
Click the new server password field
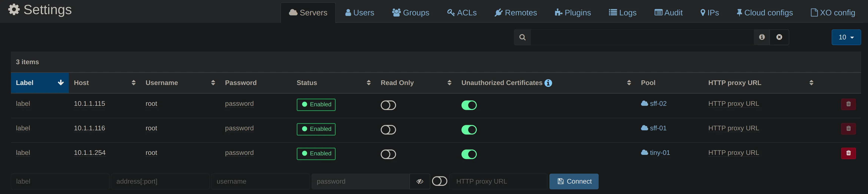click(360, 182)
